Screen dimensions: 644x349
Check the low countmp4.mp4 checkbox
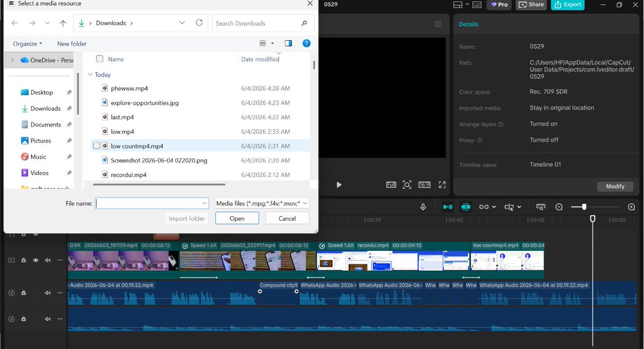coord(97,146)
